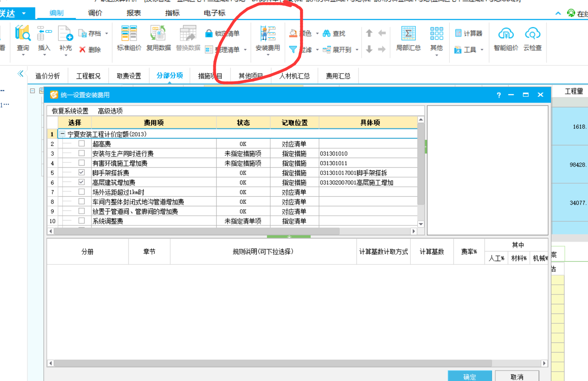The image size is (588, 381).
Task: Click the move down arrow icon
Action: 369,49
